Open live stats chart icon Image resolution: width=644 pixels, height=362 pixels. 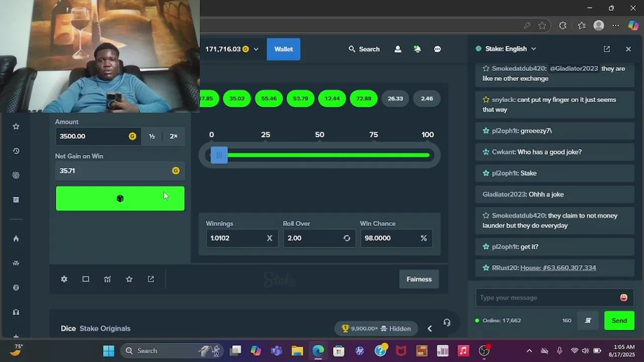coord(107,279)
